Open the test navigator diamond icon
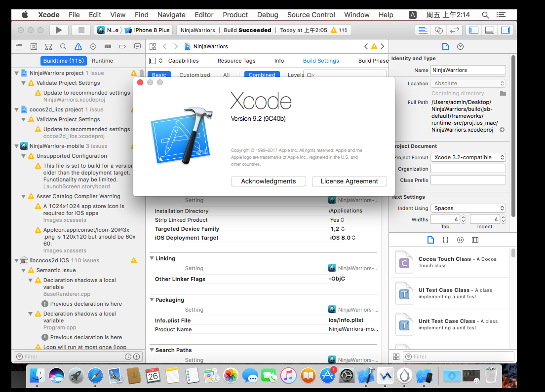This screenshot has width=545, height=392. [x=93, y=46]
